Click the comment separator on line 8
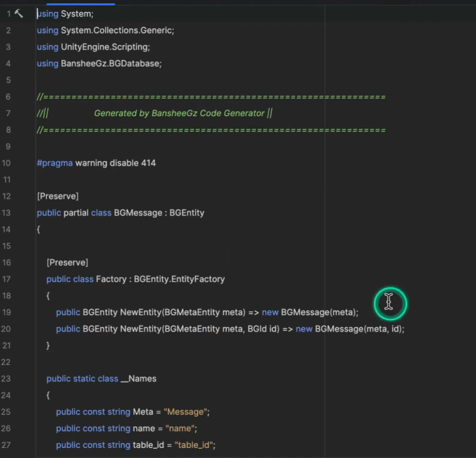The image size is (476, 458). click(211, 130)
